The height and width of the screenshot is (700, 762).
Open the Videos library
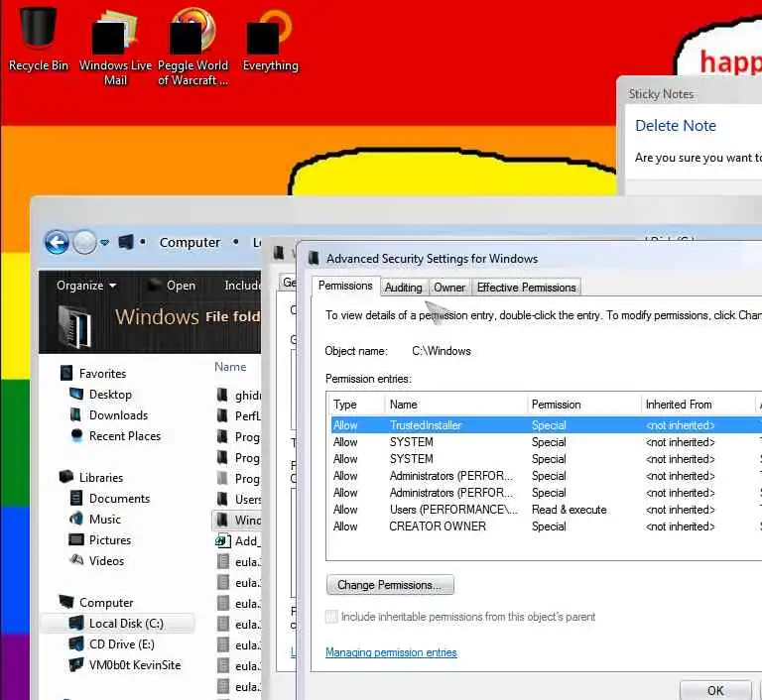(x=106, y=560)
